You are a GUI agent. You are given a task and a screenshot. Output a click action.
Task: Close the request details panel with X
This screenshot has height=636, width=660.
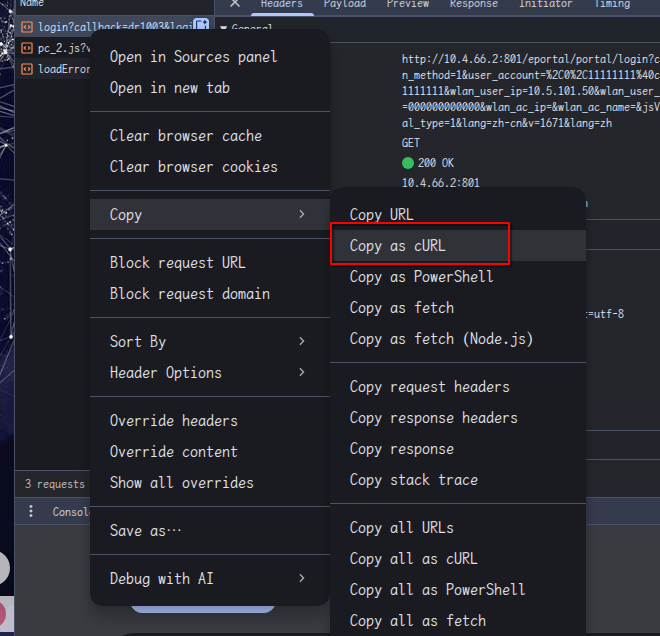point(235,3)
